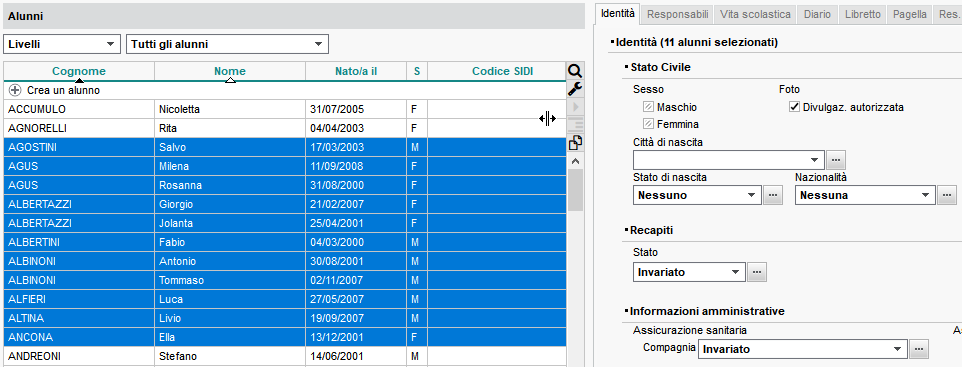
Task: Expand the Tutti gli alunni dropdown
Action: coord(227,44)
